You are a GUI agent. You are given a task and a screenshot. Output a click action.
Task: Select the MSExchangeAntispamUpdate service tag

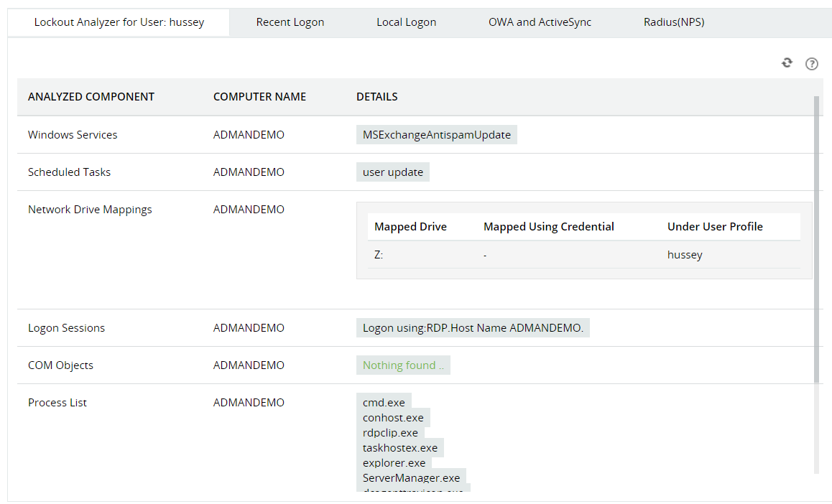point(436,134)
